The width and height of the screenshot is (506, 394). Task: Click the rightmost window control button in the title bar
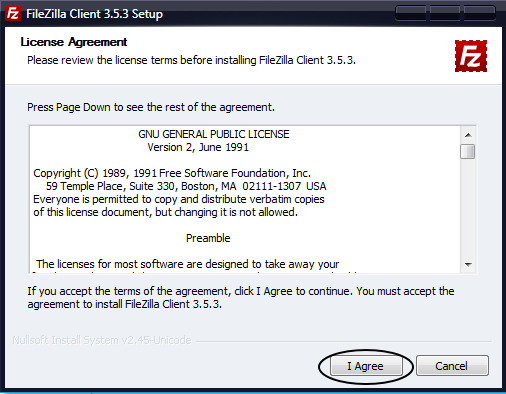click(x=479, y=13)
